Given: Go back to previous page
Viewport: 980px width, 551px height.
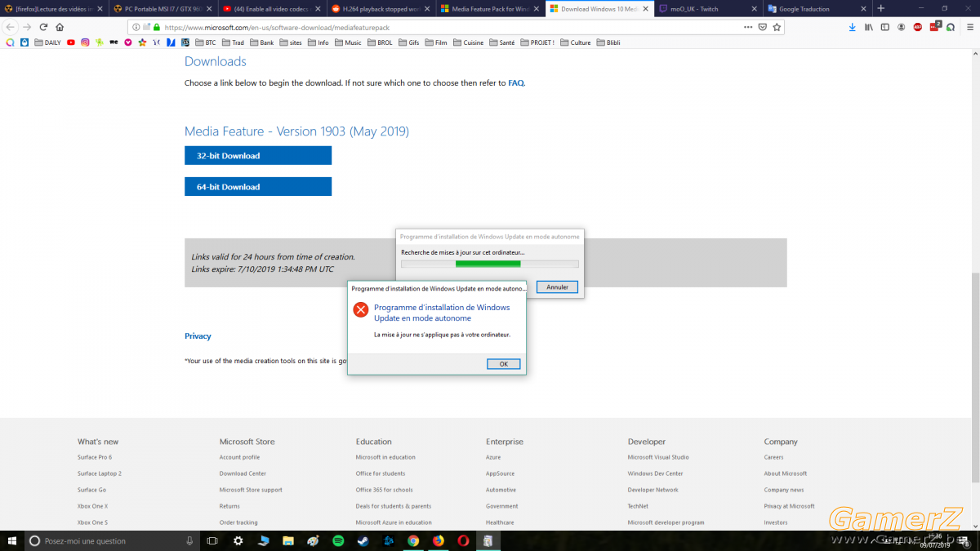Looking at the screenshot, I should tap(11, 27).
